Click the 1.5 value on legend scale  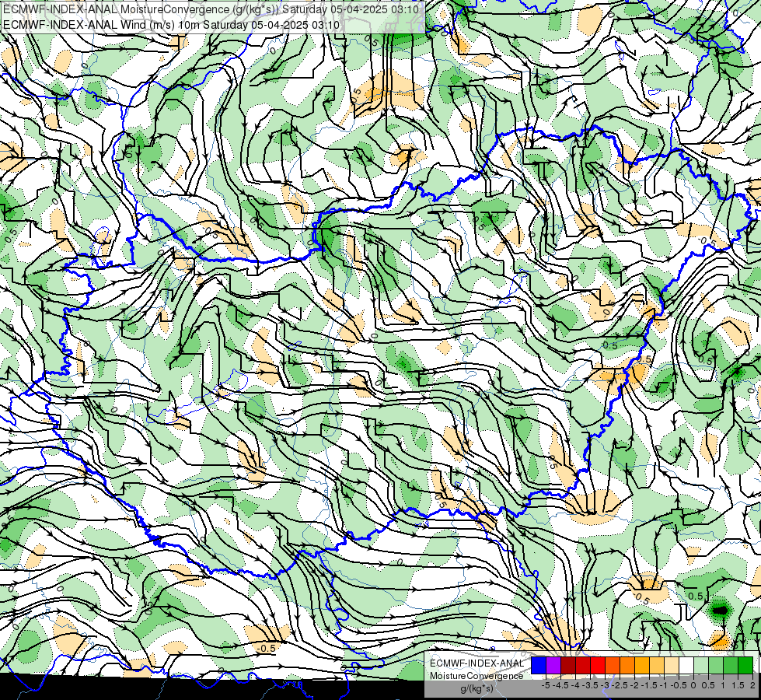[x=738, y=685]
